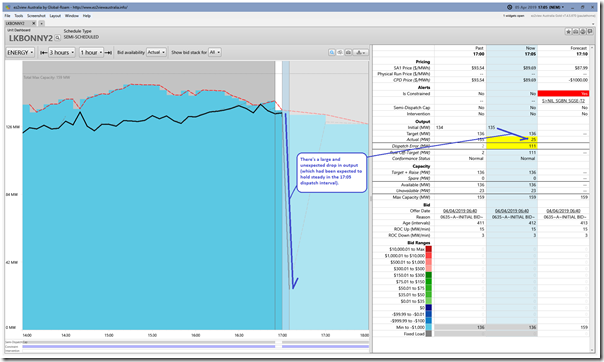The image size is (604, 362).
Task: Add a new tab with the plus button
Action: (41, 23)
